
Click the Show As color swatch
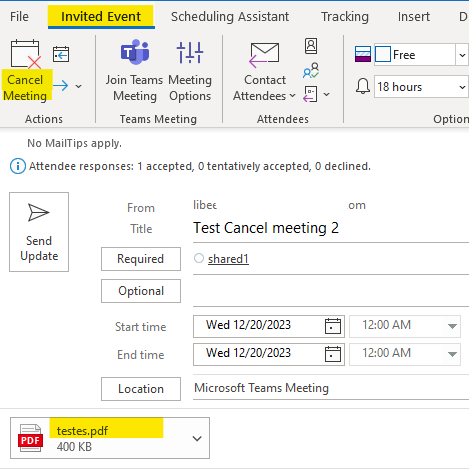[x=363, y=54]
